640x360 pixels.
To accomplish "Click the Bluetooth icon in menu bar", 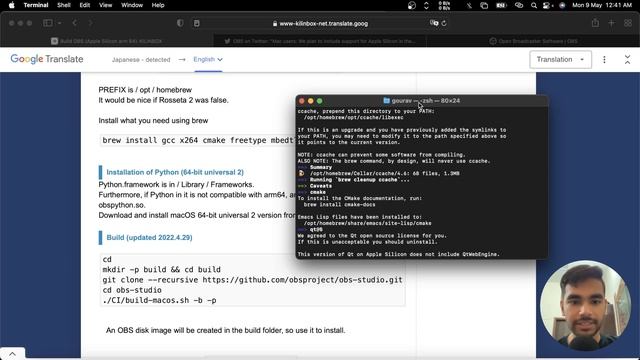I will pyautogui.click(x=469, y=5).
